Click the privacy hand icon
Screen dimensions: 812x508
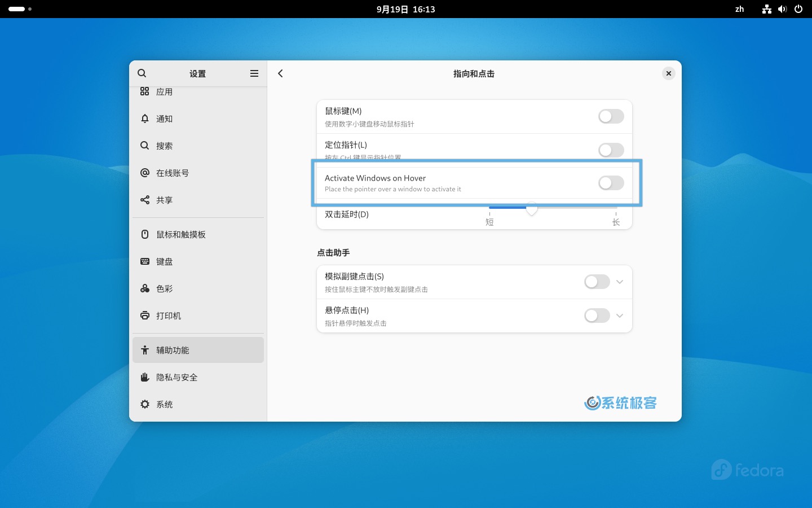coord(145,377)
